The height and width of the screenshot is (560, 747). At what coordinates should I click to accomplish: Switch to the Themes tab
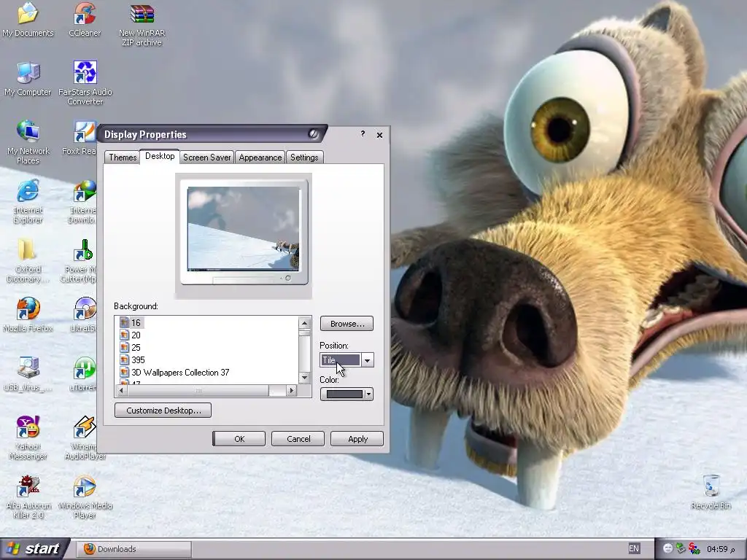tap(123, 157)
